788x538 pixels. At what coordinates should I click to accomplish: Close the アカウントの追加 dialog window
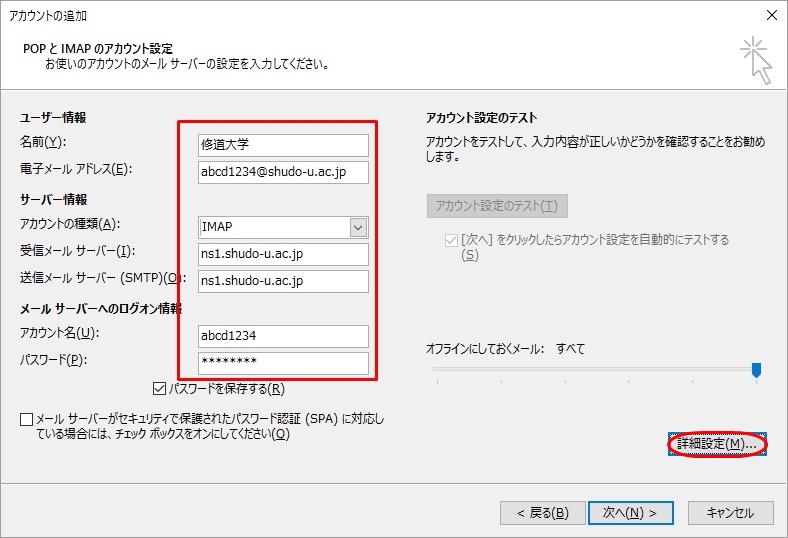click(x=770, y=15)
